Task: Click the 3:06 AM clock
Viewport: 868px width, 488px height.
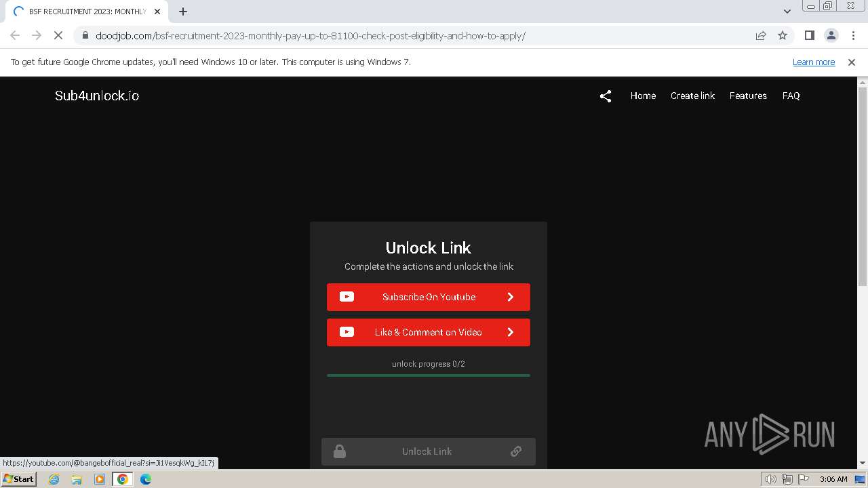Action: pyautogui.click(x=833, y=479)
